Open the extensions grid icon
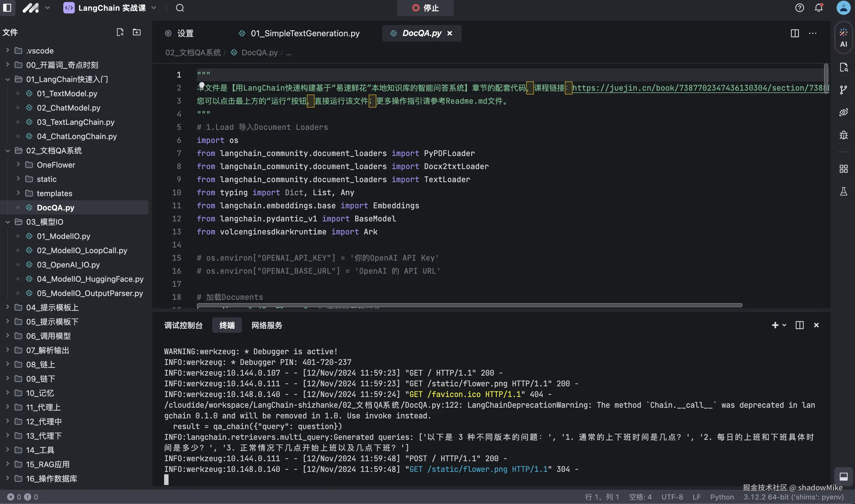Screen dimensions: 855x504 843,169
